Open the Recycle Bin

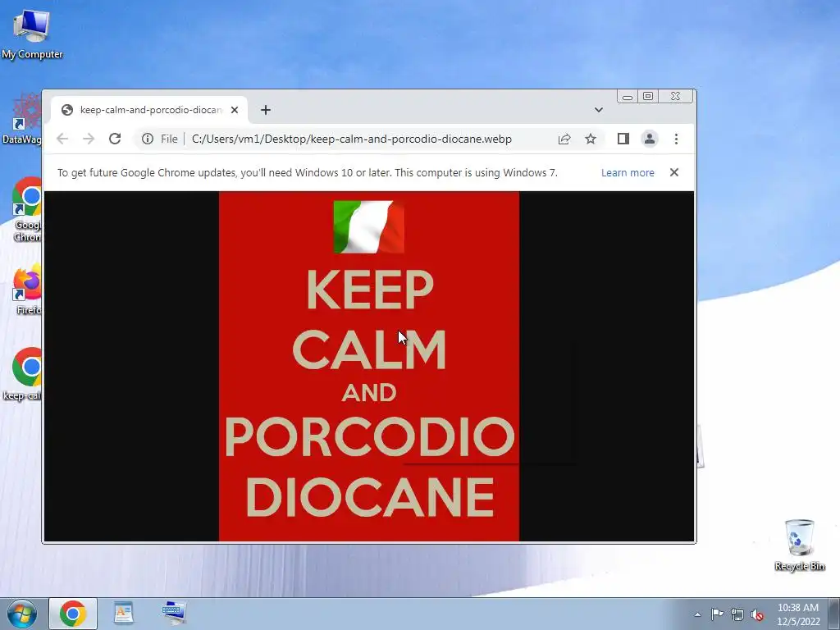[x=799, y=545]
